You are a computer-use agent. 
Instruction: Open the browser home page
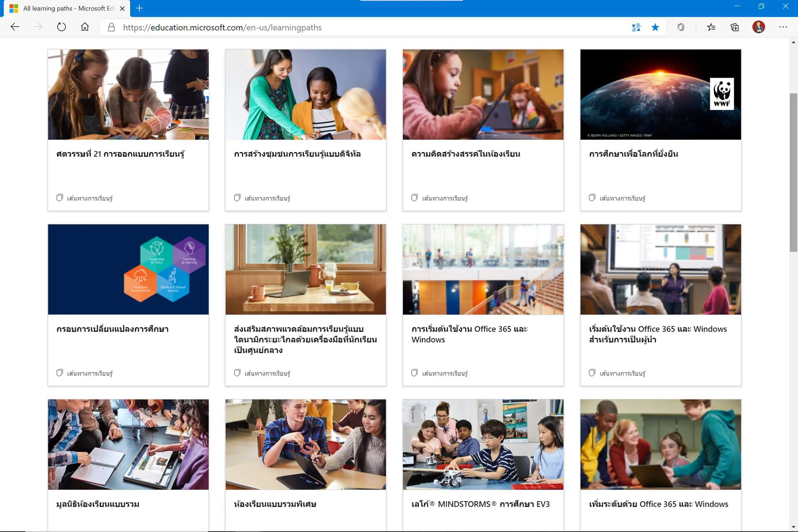85,27
